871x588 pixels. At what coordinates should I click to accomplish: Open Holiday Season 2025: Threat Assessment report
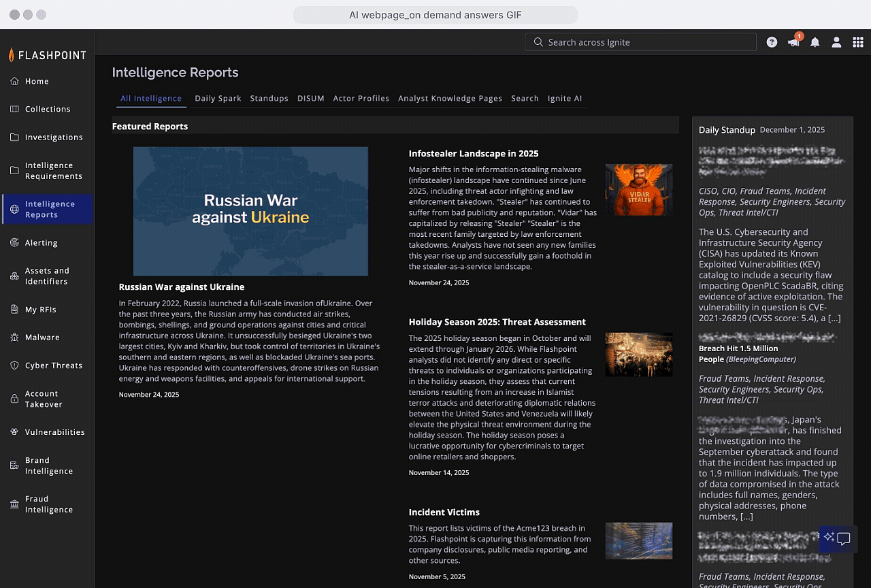pyautogui.click(x=497, y=322)
